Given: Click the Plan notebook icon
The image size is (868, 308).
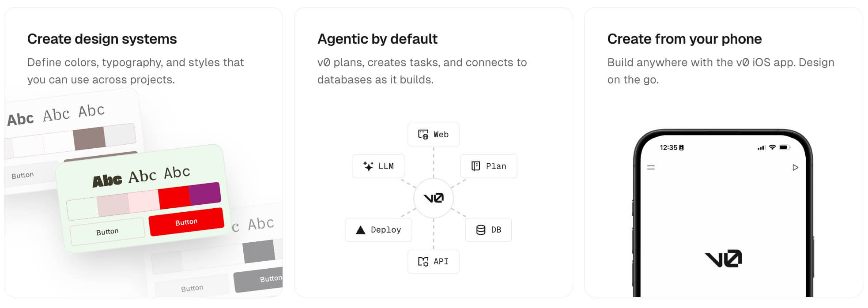Looking at the screenshot, I should pos(476,166).
